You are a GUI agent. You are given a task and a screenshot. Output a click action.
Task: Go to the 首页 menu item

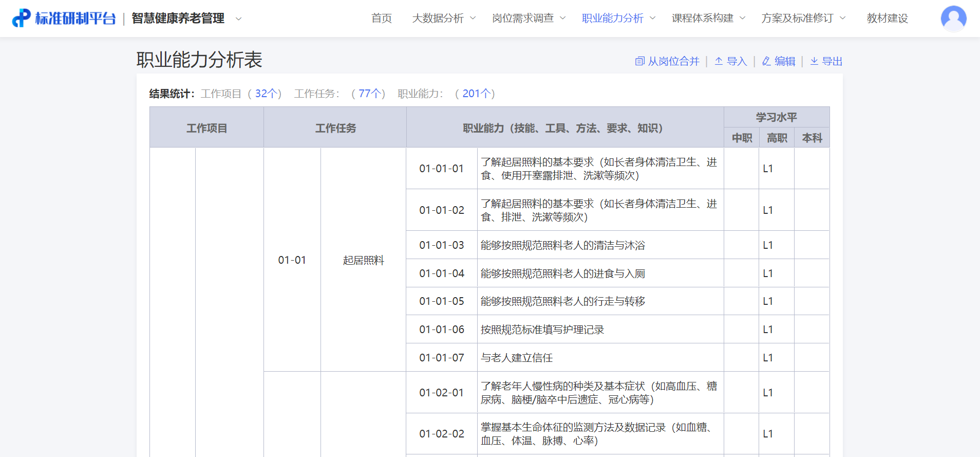pyautogui.click(x=382, y=18)
